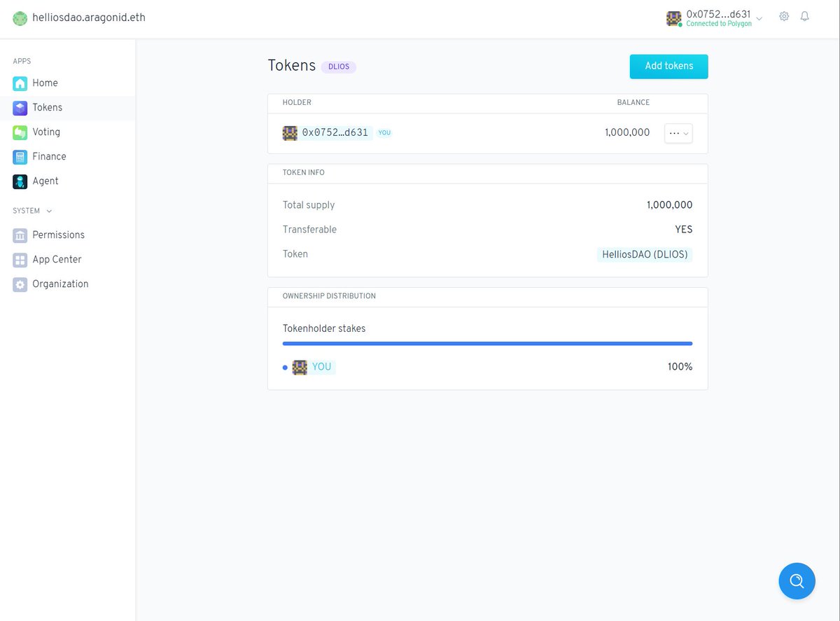Collapse the SYSTEM section

pos(33,211)
